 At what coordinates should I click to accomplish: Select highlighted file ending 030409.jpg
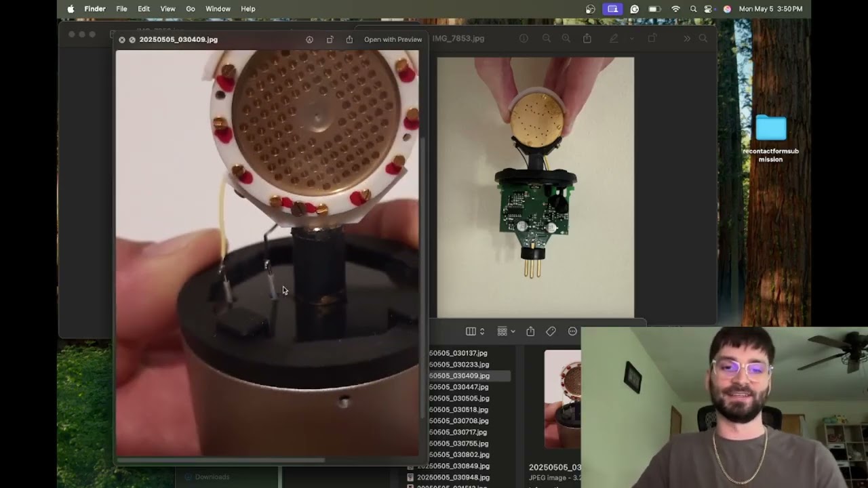coord(459,375)
